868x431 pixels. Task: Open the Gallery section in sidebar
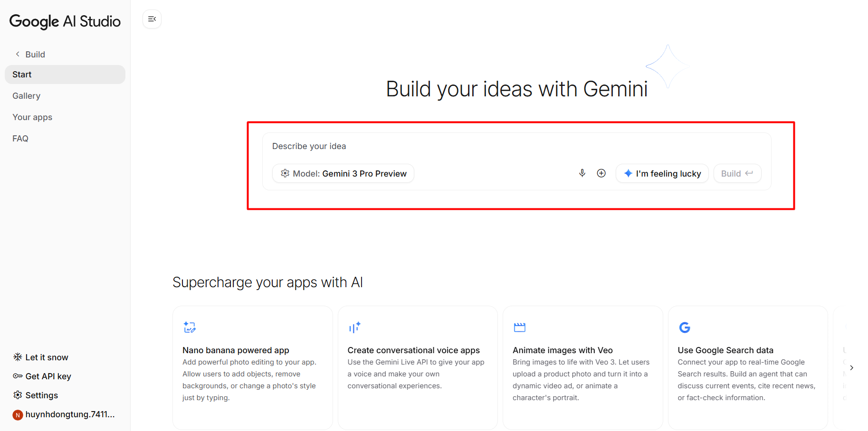tap(27, 96)
